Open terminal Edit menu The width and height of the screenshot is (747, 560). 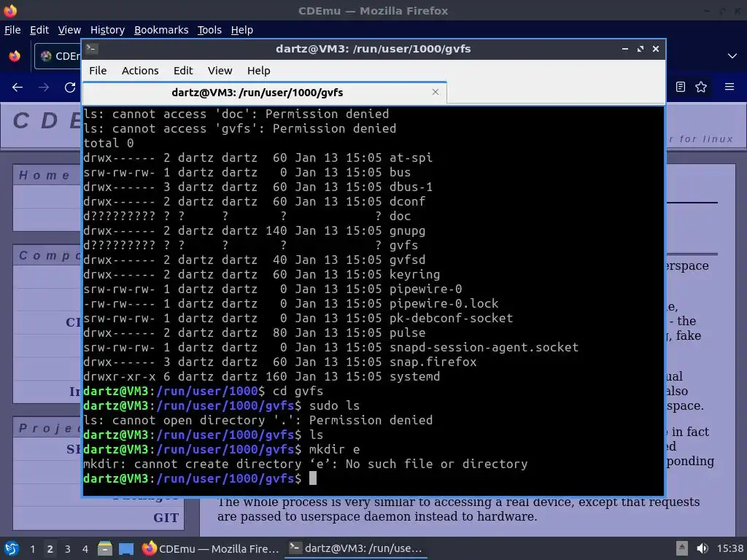click(x=183, y=71)
